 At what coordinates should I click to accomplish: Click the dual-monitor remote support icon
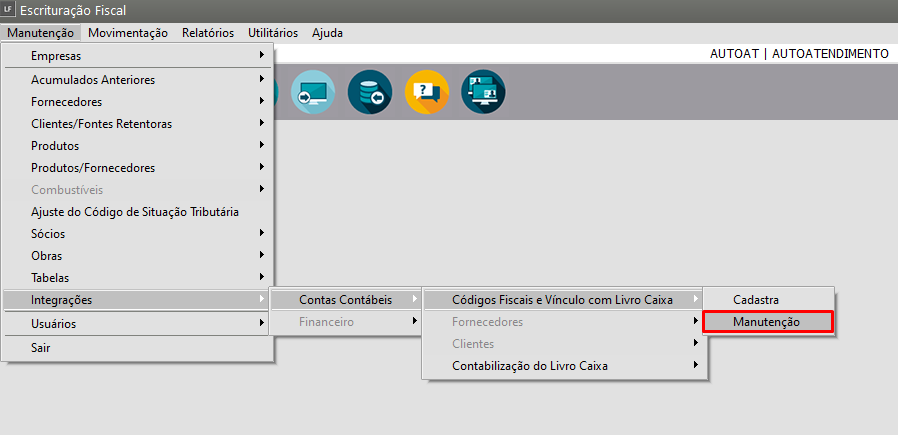483,92
